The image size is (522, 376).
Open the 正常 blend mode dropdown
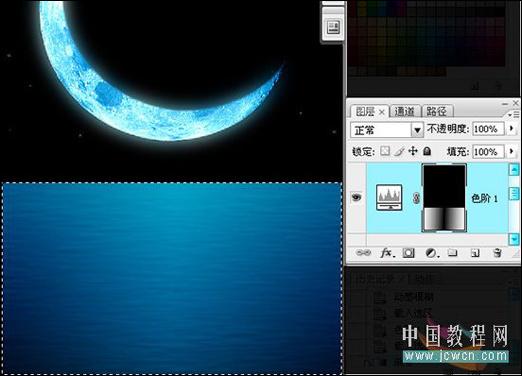tap(417, 130)
